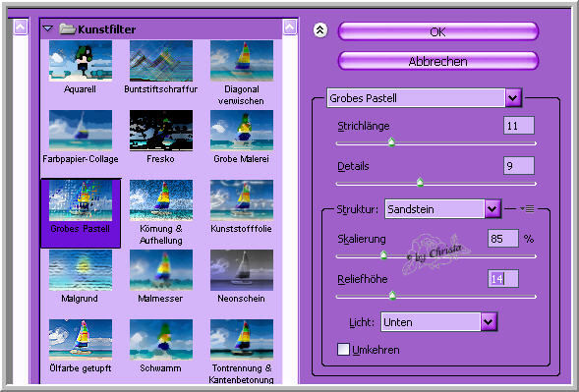Image resolution: width=579 pixels, height=392 pixels.
Task: Enable the Umkehren checkbox
Action: pyautogui.click(x=343, y=349)
